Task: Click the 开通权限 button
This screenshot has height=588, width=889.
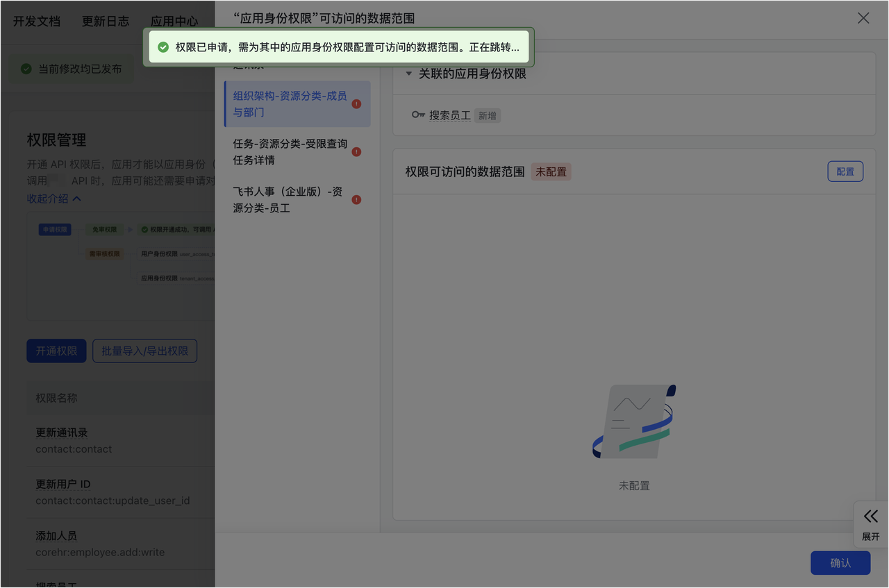Action: [x=56, y=351]
